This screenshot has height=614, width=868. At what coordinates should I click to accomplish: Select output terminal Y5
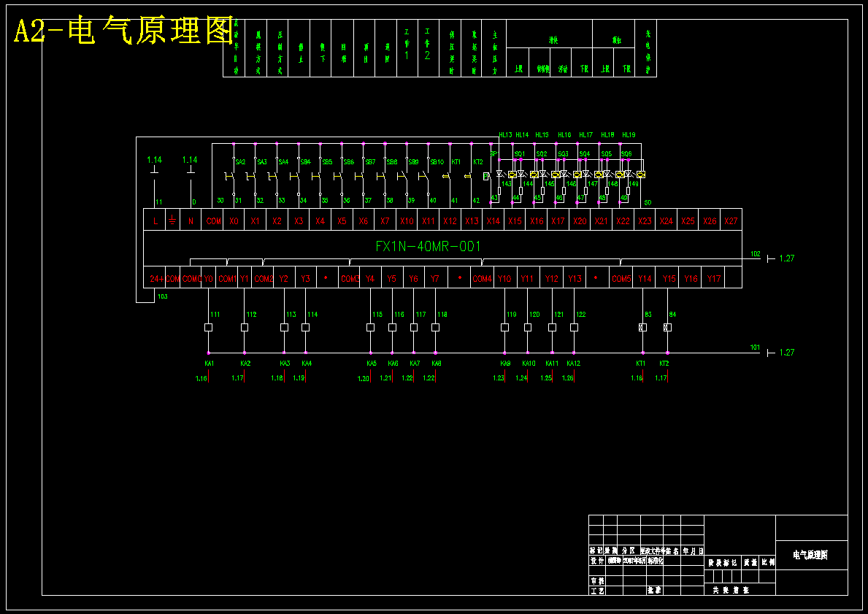coord(392,279)
